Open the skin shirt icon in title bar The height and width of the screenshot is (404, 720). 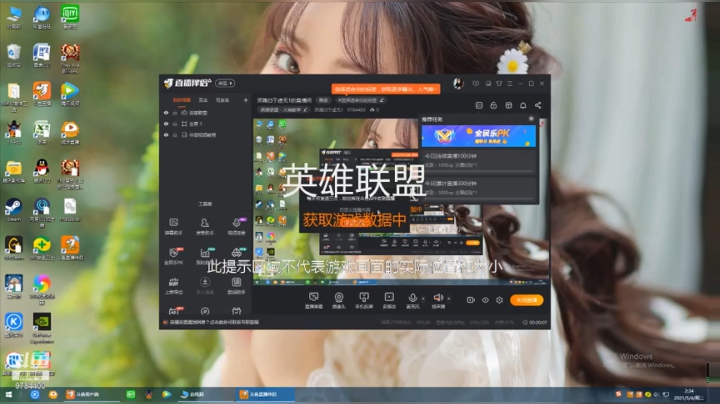pos(499,84)
